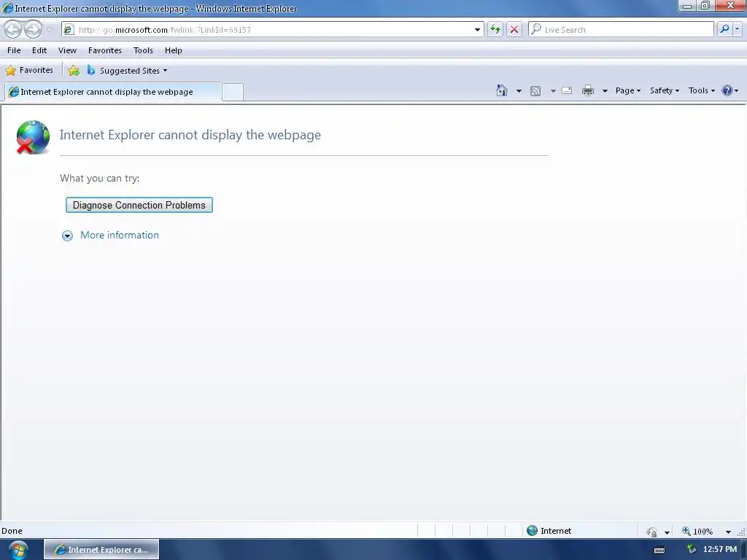
Task: Open the search provider dropdown arrow
Action: pos(737,29)
